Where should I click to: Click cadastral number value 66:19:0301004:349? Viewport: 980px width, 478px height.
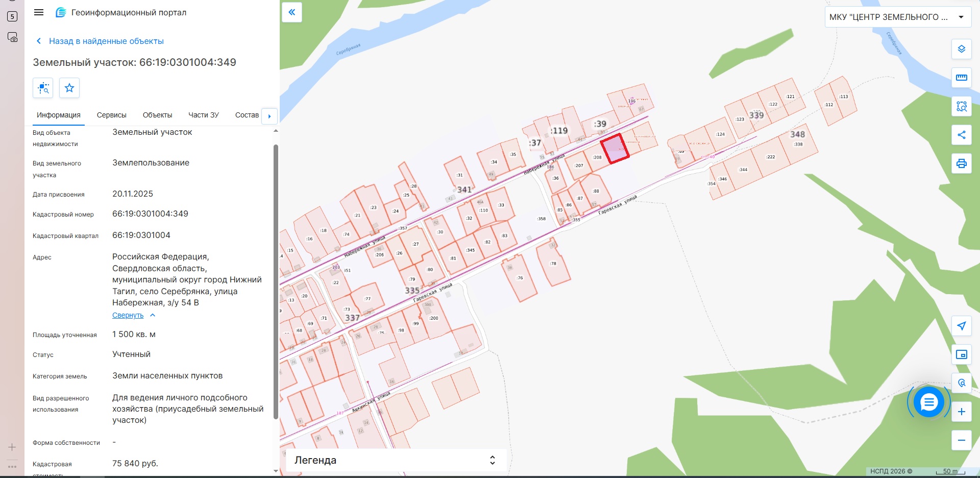150,214
